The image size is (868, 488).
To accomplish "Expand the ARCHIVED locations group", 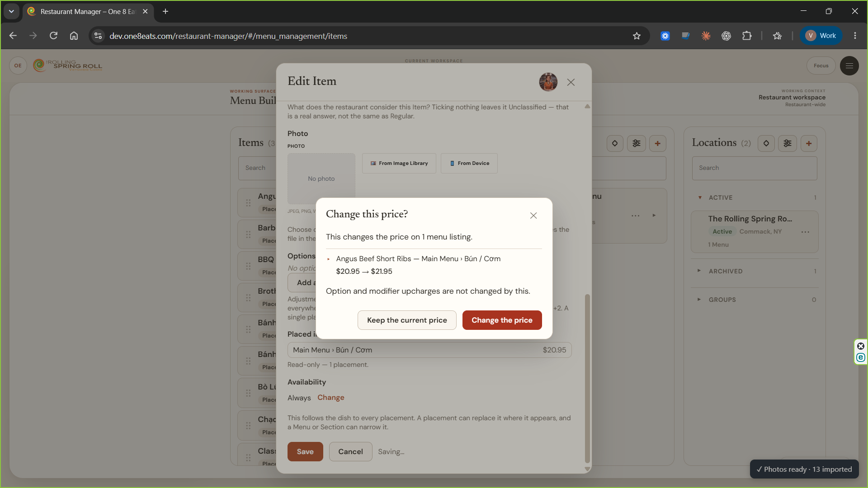I will [699, 271].
